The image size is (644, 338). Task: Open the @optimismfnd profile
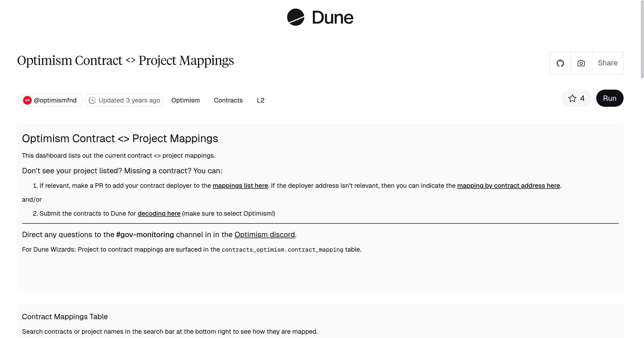click(x=55, y=100)
